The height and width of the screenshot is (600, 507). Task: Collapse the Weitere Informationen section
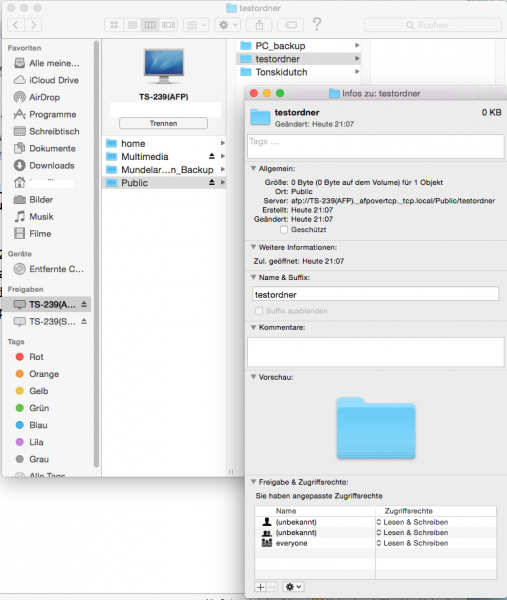(x=253, y=247)
